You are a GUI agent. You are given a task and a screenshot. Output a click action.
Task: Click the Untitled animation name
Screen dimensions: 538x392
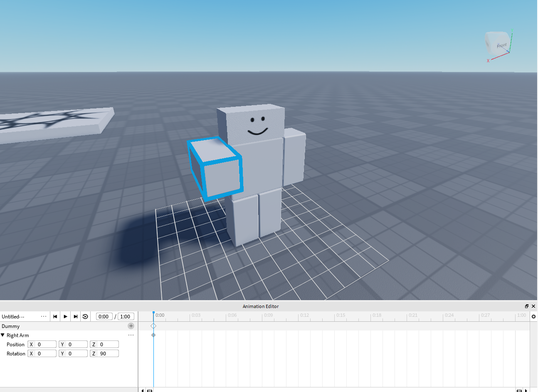click(x=13, y=316)
